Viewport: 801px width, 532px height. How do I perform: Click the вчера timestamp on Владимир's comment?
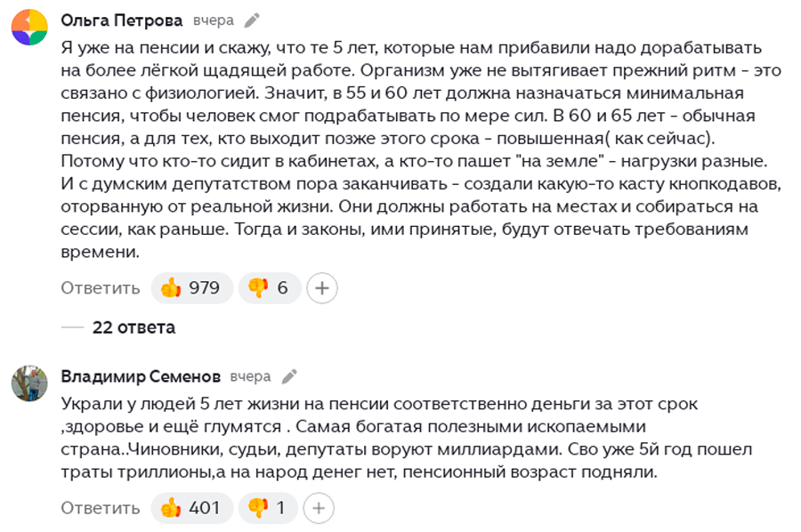click(250, 376)
